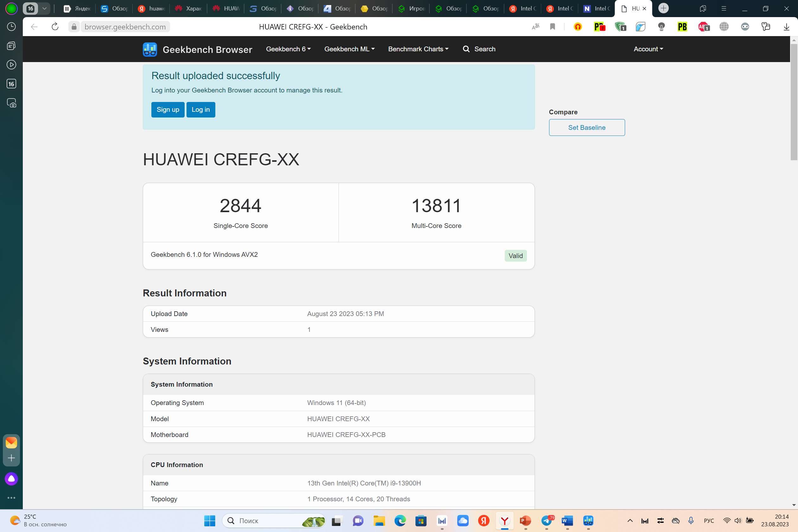
Task: Open Microsoft Edge from taskbar
Action: click(x=400, y=521)
